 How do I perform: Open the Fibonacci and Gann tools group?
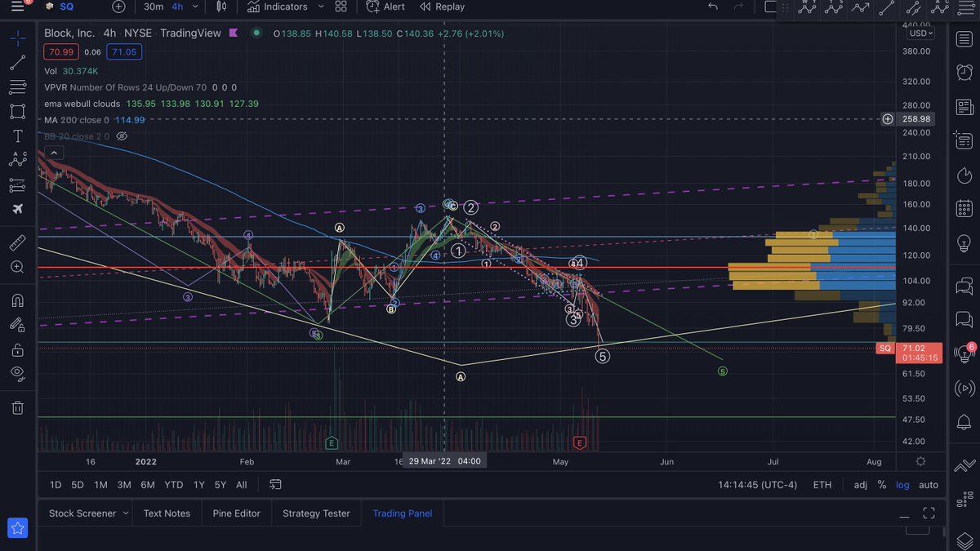17,87
